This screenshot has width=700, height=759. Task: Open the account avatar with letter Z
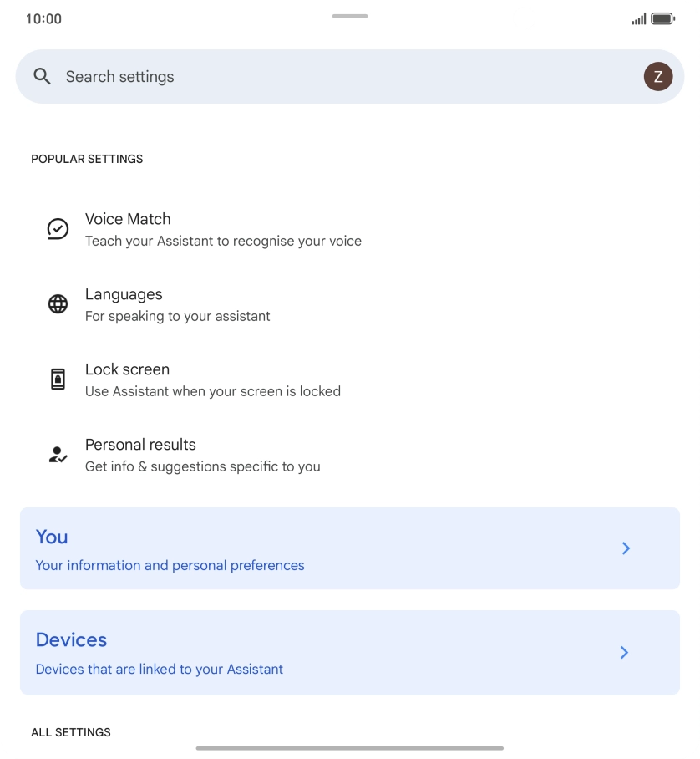(657, 76)
